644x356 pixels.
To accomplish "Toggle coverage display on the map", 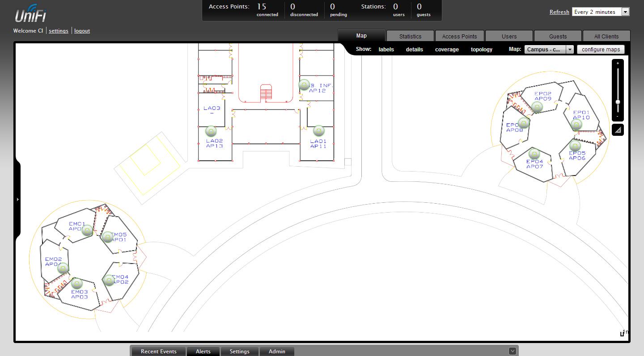I will click(447, 50).
